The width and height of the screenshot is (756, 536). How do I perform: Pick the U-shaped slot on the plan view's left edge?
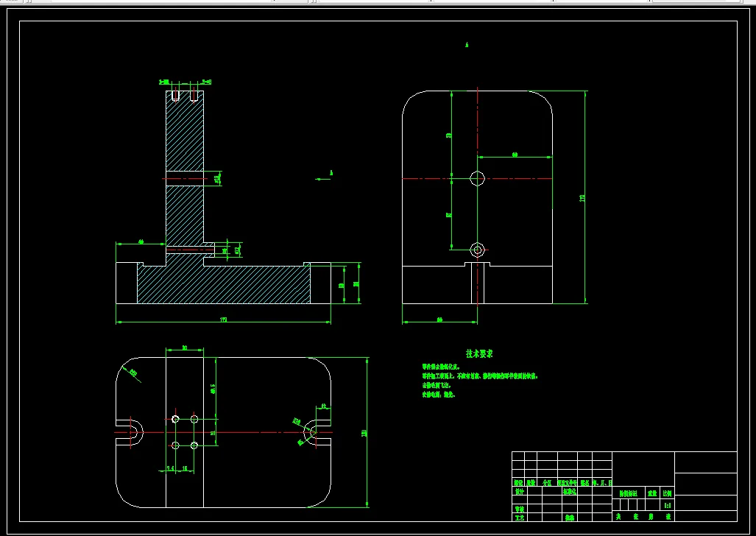point(130,432)
